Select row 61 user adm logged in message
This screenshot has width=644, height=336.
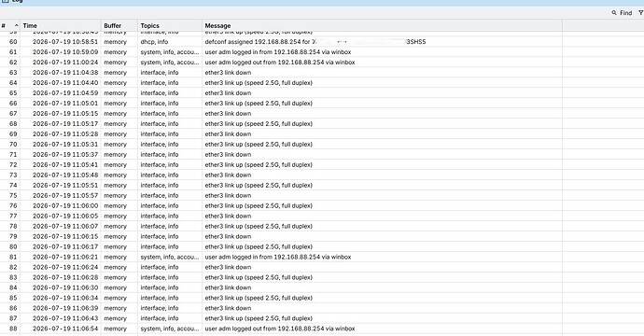click(278, 51)
